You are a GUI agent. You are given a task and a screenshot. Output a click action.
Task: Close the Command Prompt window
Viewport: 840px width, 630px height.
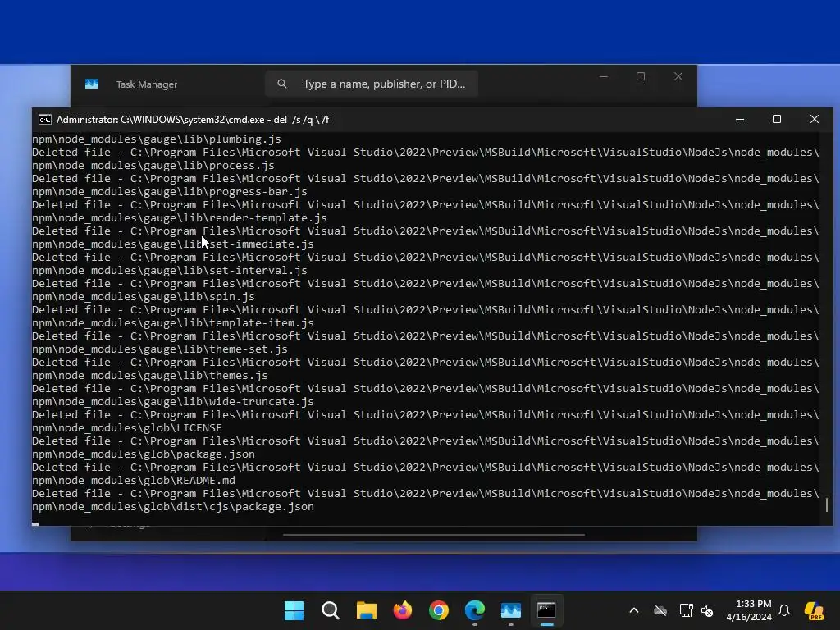pos(815,120)
